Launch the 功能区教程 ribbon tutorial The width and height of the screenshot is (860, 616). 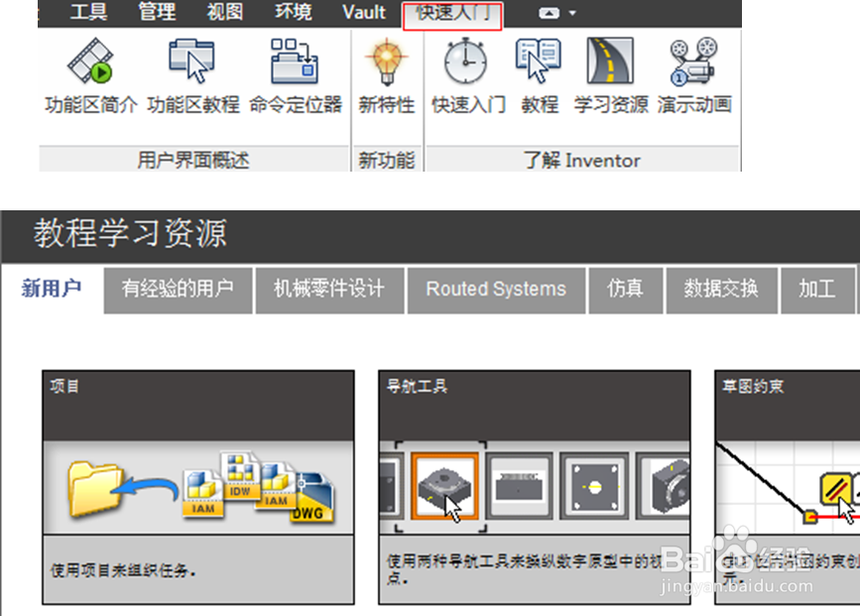(192, 75)
